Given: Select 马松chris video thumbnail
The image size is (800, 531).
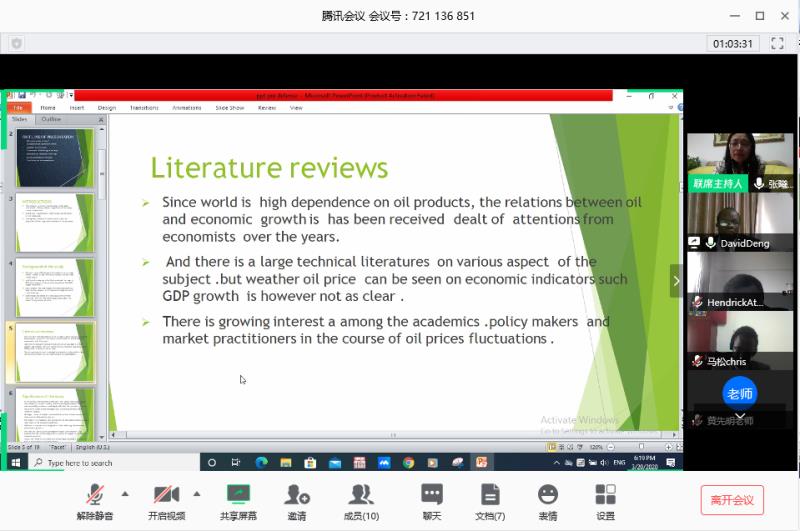Looking at the screenshot, I should 740,340.
